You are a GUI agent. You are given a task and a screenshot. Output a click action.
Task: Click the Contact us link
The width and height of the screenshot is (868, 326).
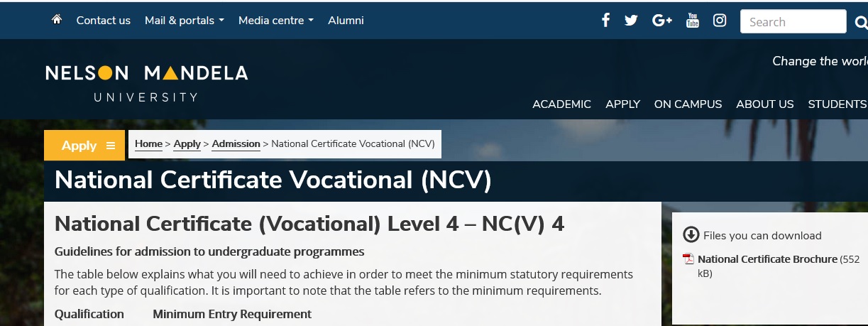tap(104, 21)
